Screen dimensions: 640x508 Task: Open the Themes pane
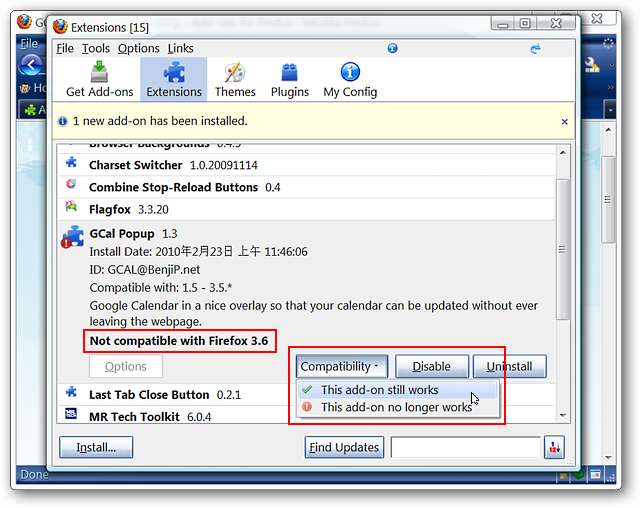tap(235, 79)
